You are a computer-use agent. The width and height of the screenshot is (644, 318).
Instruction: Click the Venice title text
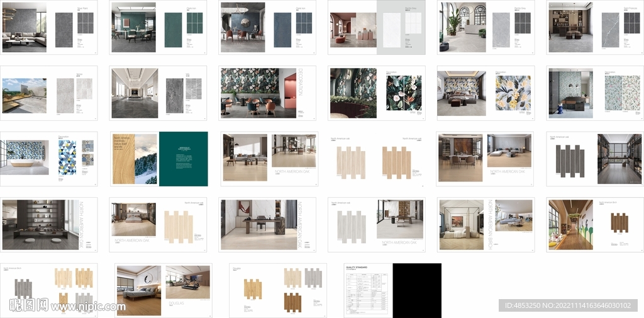80,74
